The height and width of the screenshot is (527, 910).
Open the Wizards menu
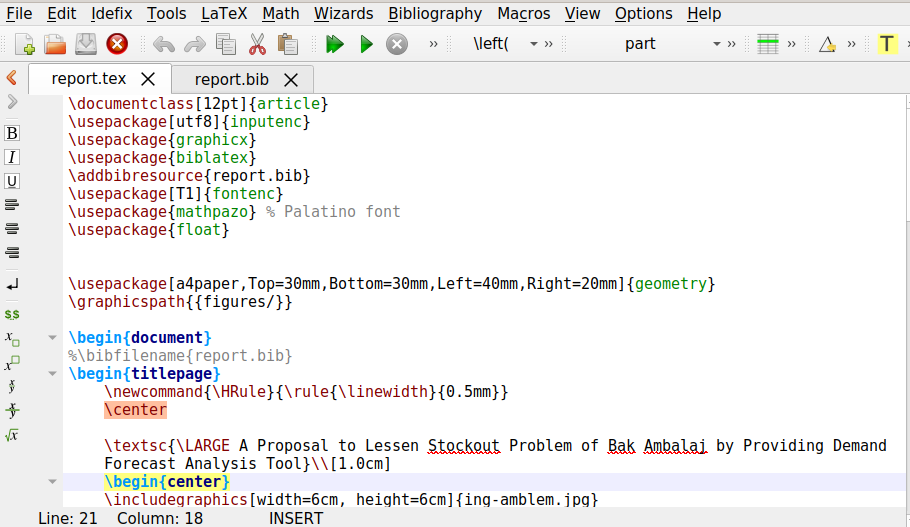pos(344,13)
